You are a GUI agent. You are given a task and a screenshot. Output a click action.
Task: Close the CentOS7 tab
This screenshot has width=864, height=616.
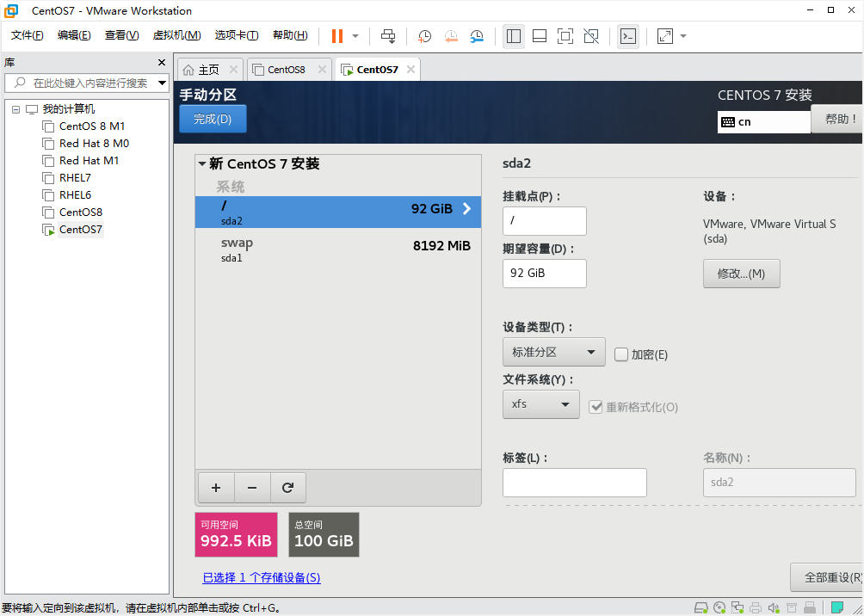click(x=410, y=70)
